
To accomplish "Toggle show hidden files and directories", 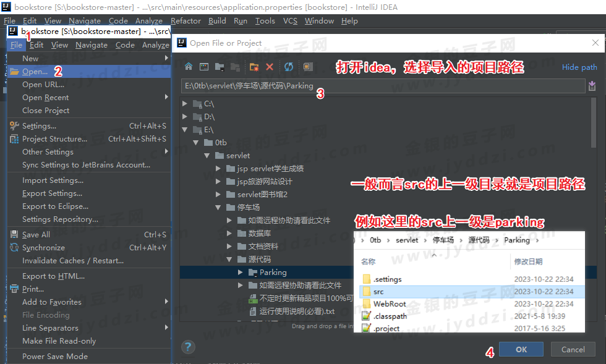I will point(307,67).
